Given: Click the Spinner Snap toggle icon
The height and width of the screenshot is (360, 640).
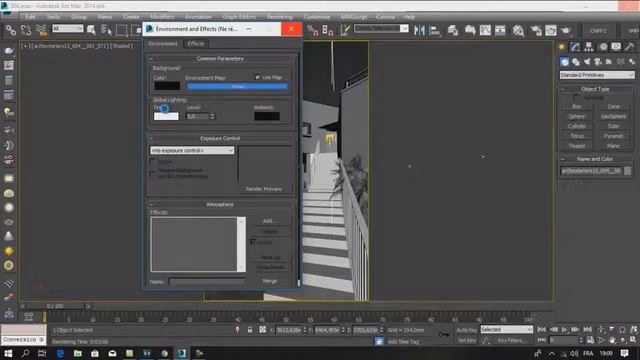Looking at the screenshot, I should (x=328, y=30).
